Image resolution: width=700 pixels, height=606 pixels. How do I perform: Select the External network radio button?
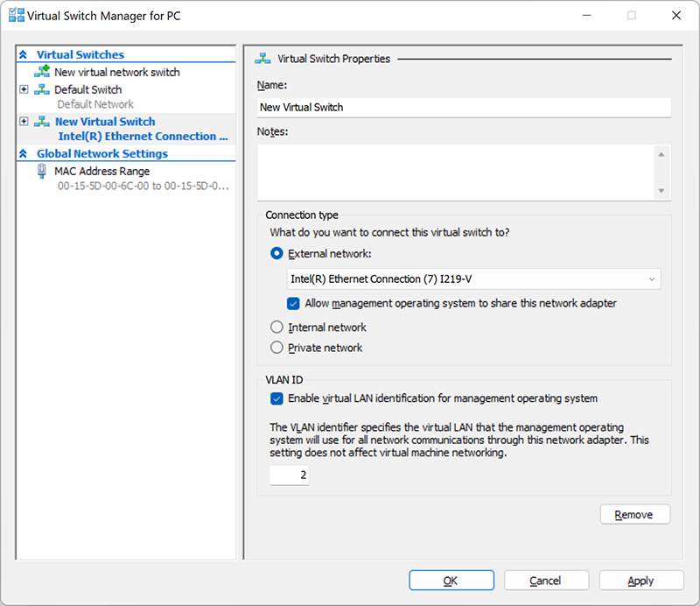click(276, 254)
